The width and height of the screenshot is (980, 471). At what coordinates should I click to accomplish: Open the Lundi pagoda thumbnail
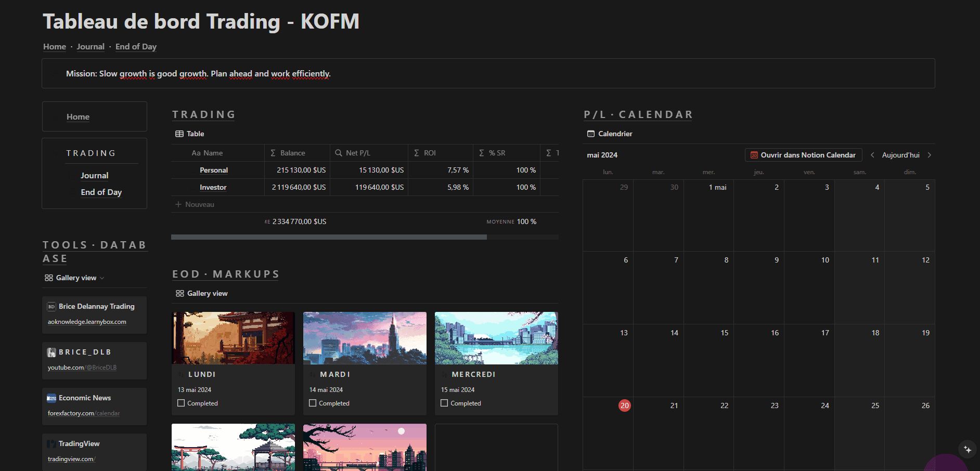pyautogui.click(x=233, y=338)
